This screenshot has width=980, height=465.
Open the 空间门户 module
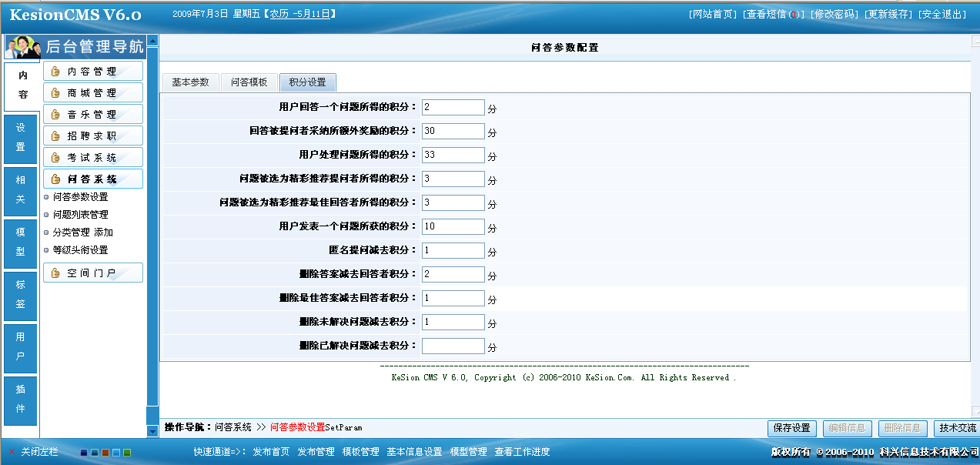point(92,272)
